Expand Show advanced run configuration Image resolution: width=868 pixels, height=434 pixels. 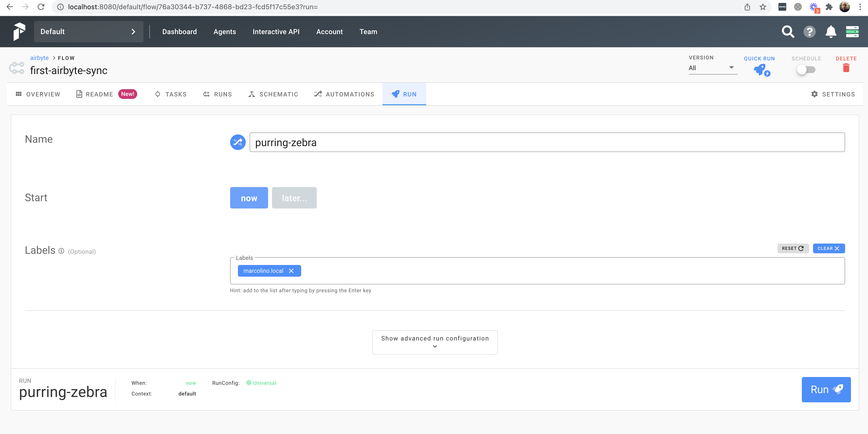434,342
